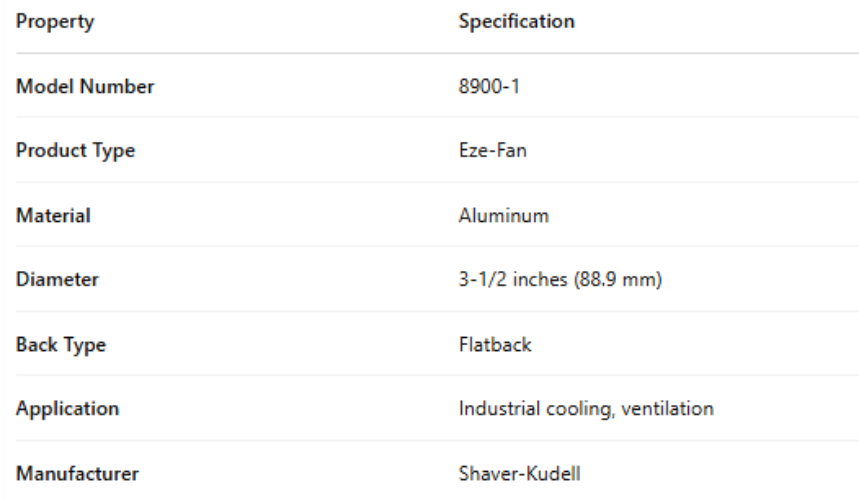
Task: Click the Manufacturer row label
Action: coord(77,474)
